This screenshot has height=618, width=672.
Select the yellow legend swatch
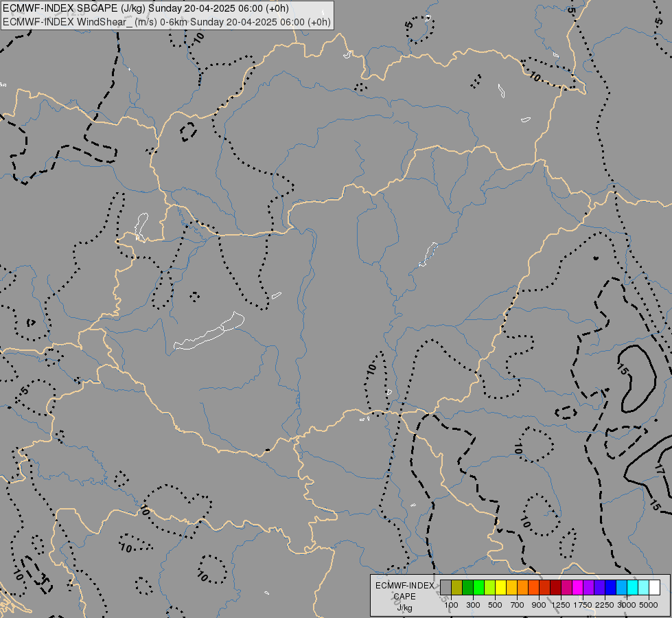pos(500,587)
